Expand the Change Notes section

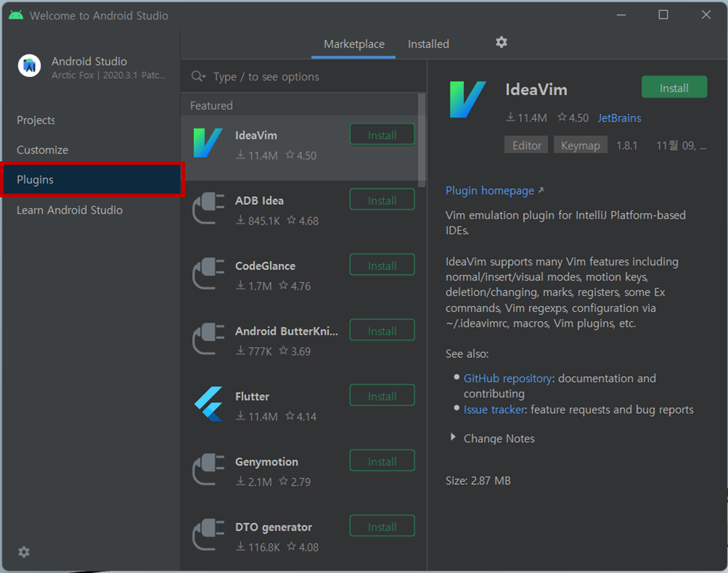[x=453, y=437]
